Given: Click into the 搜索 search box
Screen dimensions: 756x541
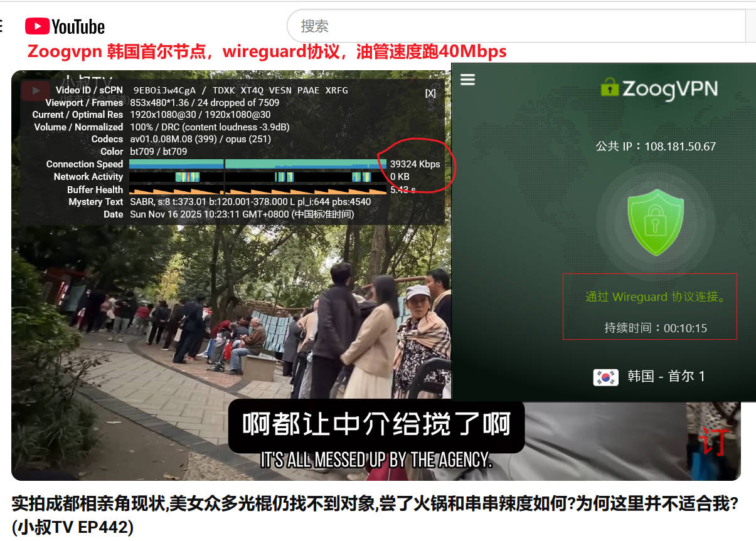Looking at the screenshot, I should pos(514,26).
